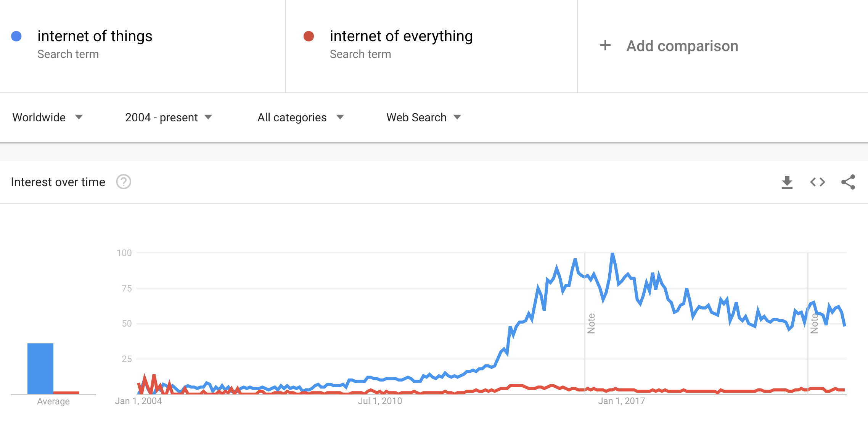Share the Interest over time chart
This screenshot has width=868, height=438.
[848, 182]
